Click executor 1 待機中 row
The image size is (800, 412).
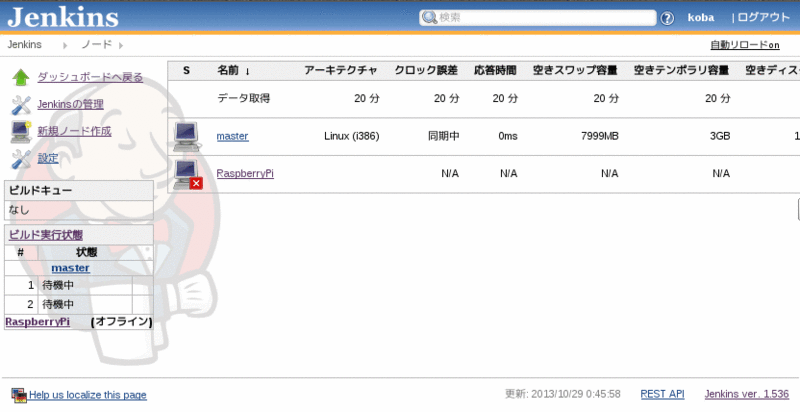tap(79, 286)
